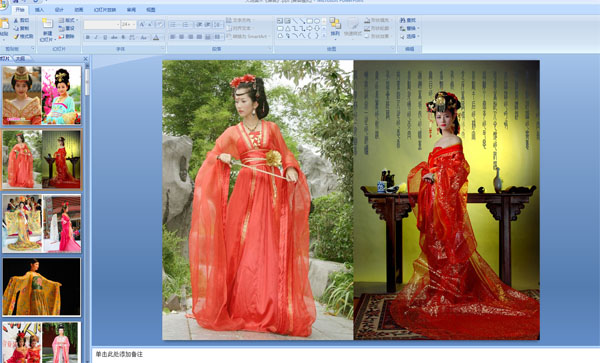
Task: Pick the triangle shape in shapes gallery
Action: tap(287, 28)
